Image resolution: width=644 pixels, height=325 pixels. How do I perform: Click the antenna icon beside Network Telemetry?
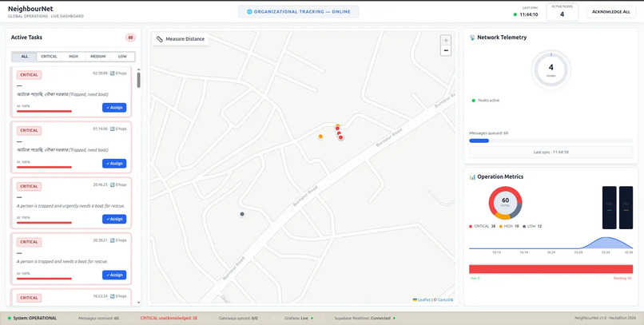point(472,38)
